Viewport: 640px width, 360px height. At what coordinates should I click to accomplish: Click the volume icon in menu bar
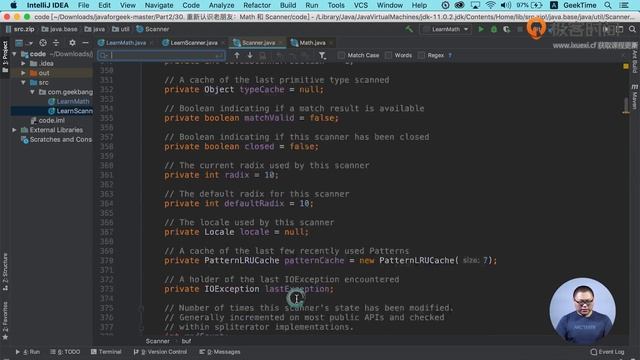pos(506,5)
